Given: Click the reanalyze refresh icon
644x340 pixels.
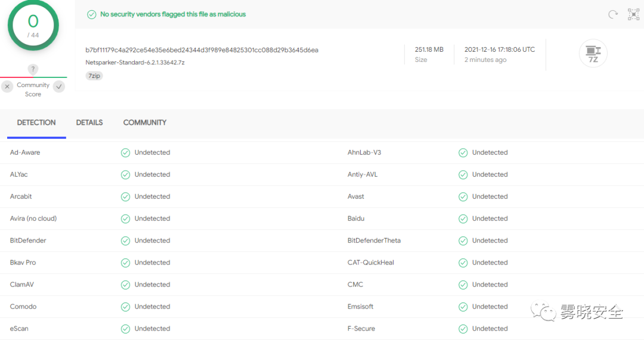Looking at the screenshot, I should tap(613, 14).
